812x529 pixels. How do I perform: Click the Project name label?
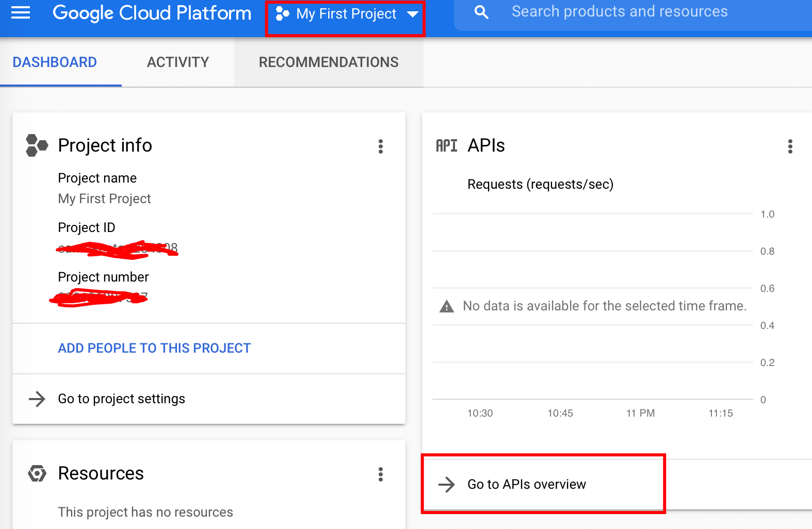[x=98, y=178]
